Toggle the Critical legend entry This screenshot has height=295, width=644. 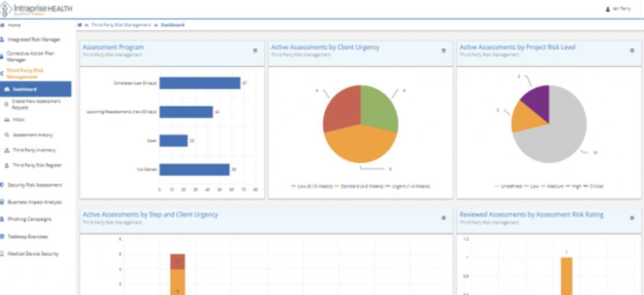click(x=594, y=186)
